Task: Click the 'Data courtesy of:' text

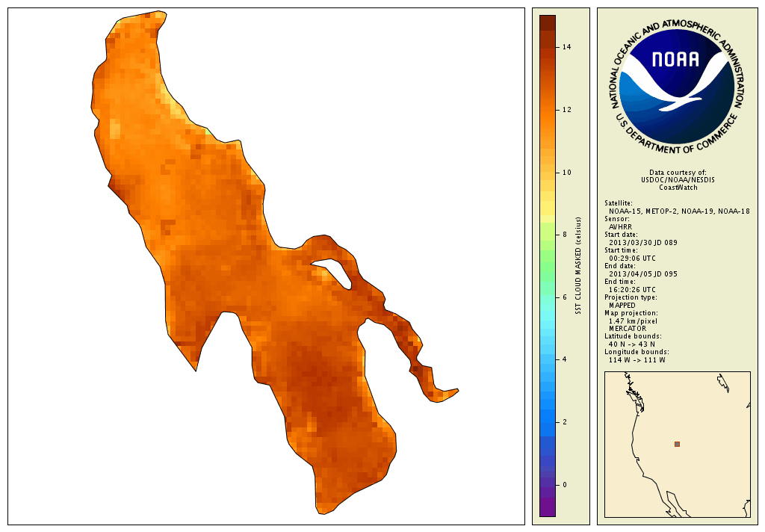Action: pyautogui.click(x=678, y=173)
